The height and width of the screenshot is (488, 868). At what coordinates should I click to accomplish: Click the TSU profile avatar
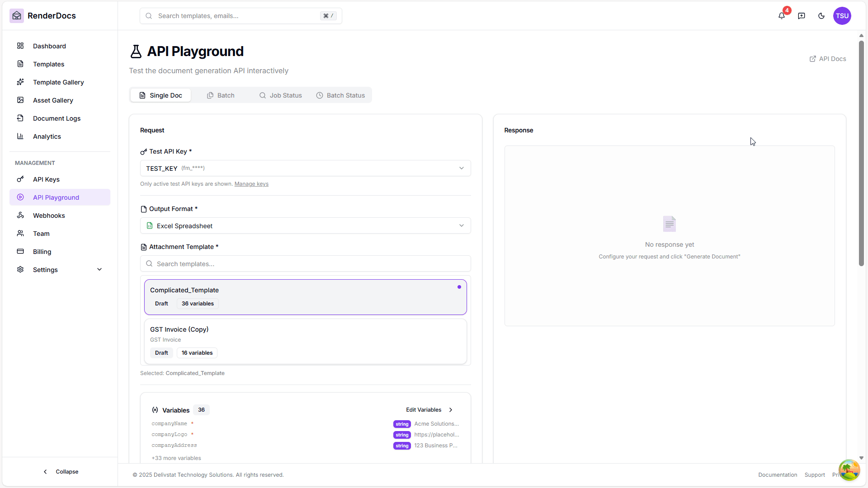click(842, 16)
